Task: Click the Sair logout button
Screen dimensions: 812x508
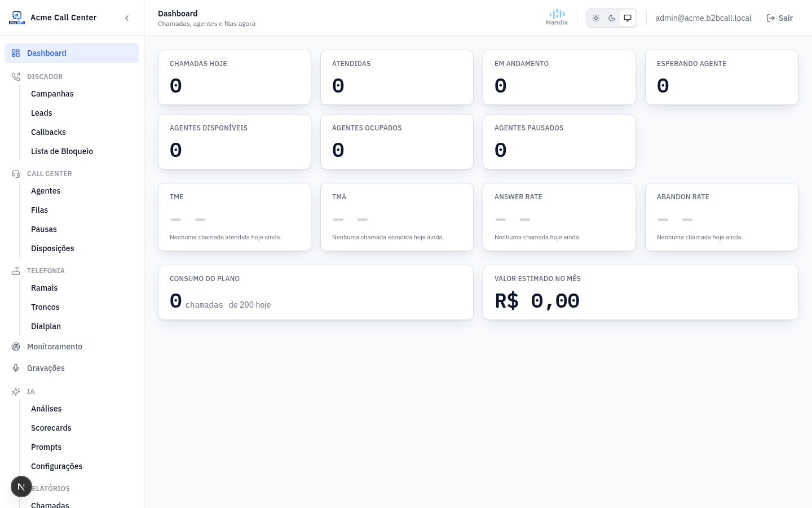Action: click(x=780, y=18)
